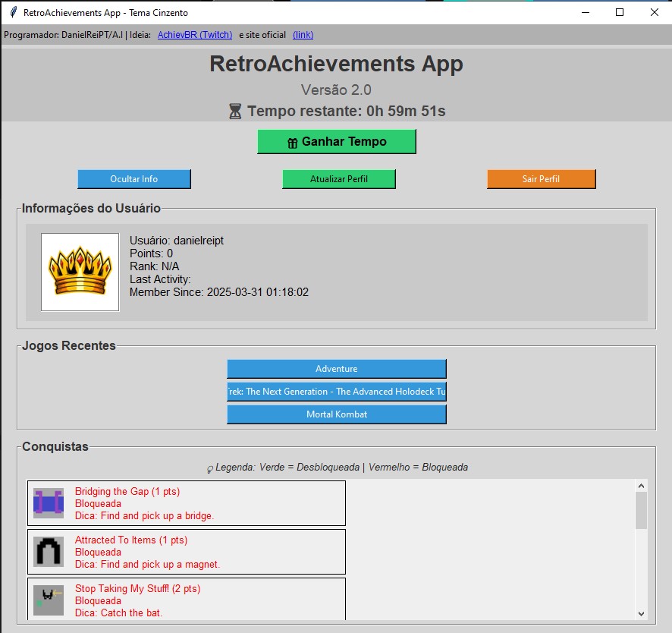Click the crown user avatar image

point(80,272)
